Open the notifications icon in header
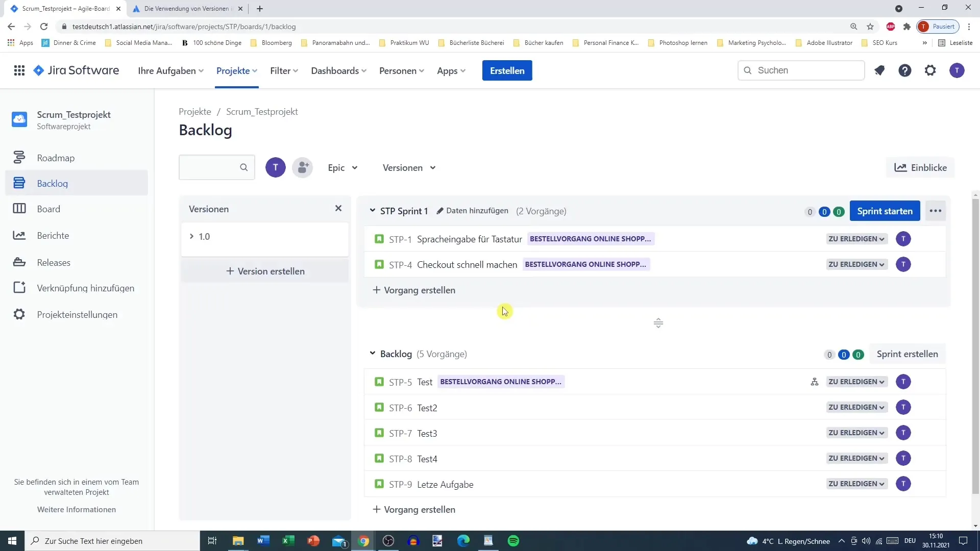This screenshot has width=980, height=551. coord(879,70)
